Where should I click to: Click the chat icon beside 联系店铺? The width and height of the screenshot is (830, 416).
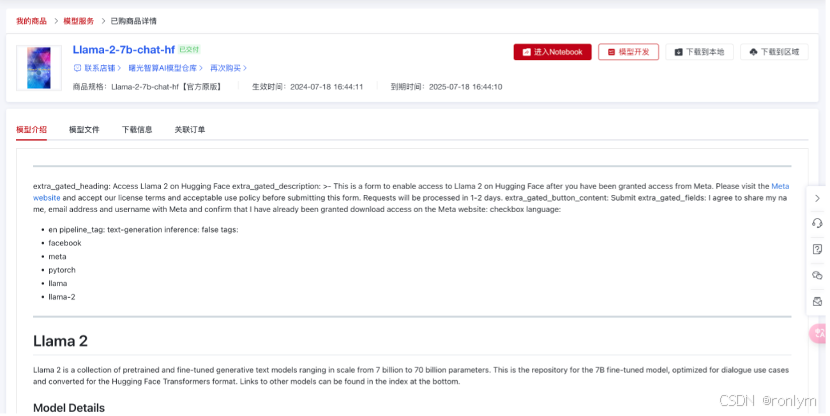click(77, 68)
